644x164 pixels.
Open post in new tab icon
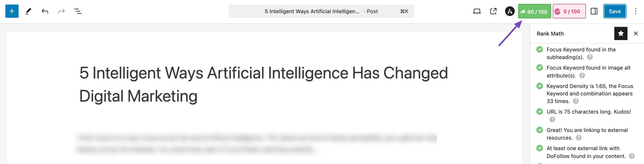pyautogui.click(x=493, y=11)
